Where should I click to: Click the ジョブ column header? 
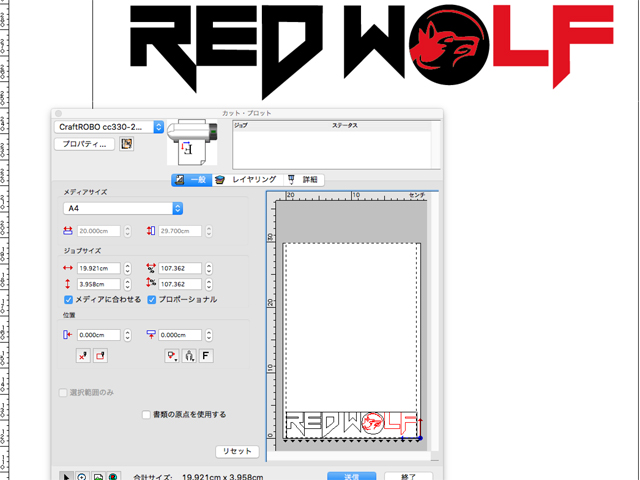coord(241,125)
